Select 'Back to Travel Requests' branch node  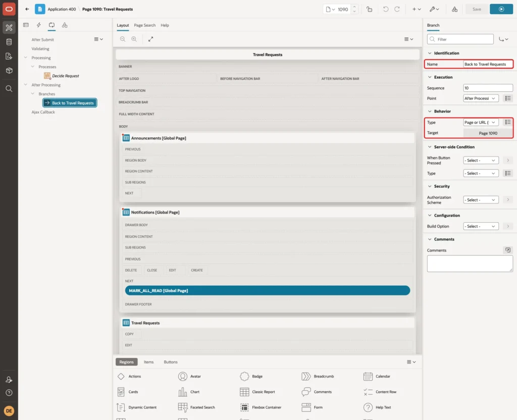(70, 103)
